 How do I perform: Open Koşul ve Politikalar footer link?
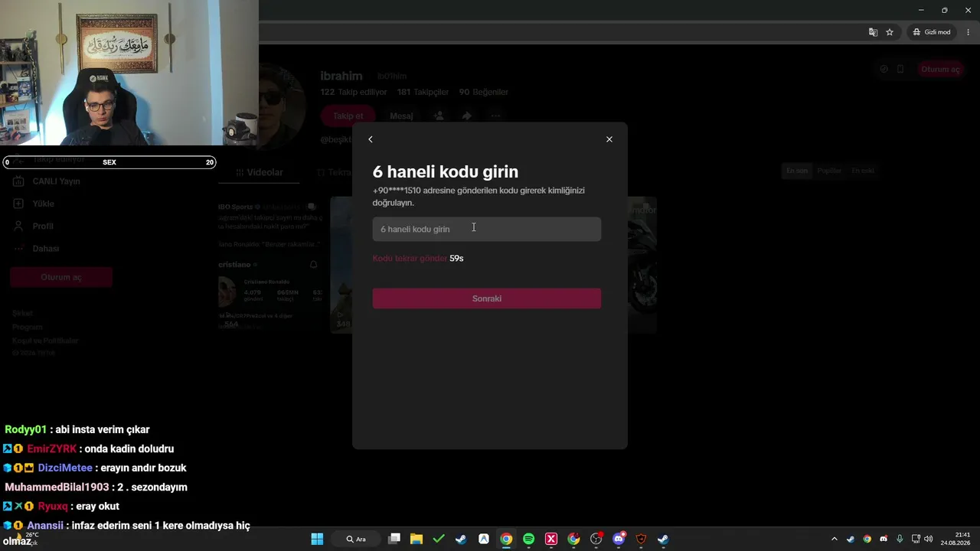[45, 341]
